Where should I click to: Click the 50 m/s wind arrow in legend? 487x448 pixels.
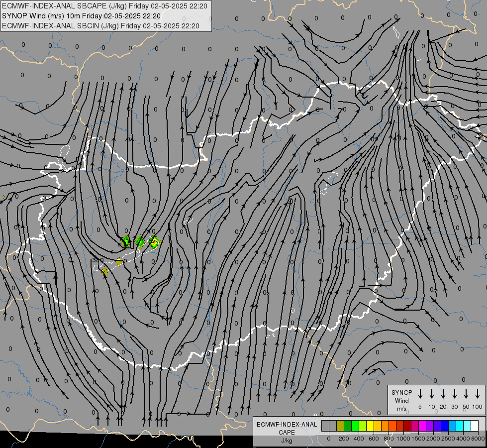(x=466, y=394)
